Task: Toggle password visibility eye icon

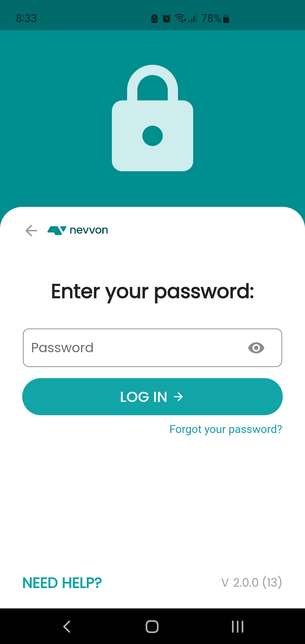Action: click(x=256, y=348)
